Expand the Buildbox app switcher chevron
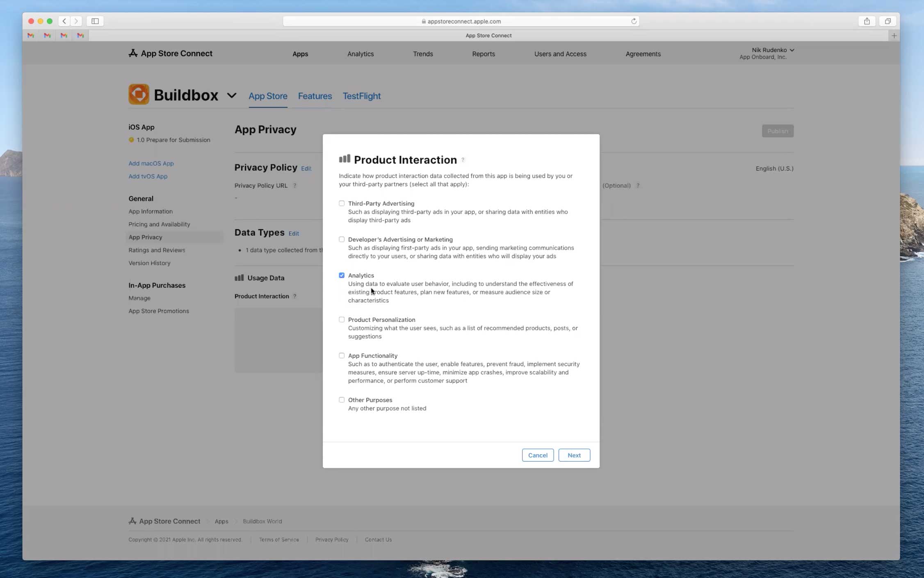 pos(231,96)
